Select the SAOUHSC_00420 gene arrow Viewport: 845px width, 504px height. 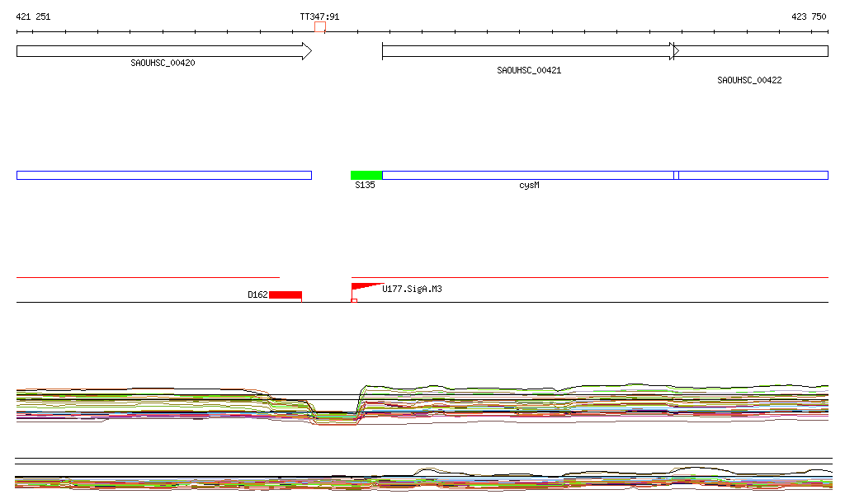click(163, 51)
